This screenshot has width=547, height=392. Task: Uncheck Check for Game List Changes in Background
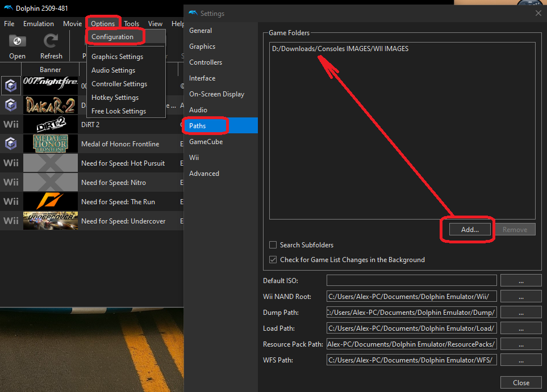click(273, 260)
